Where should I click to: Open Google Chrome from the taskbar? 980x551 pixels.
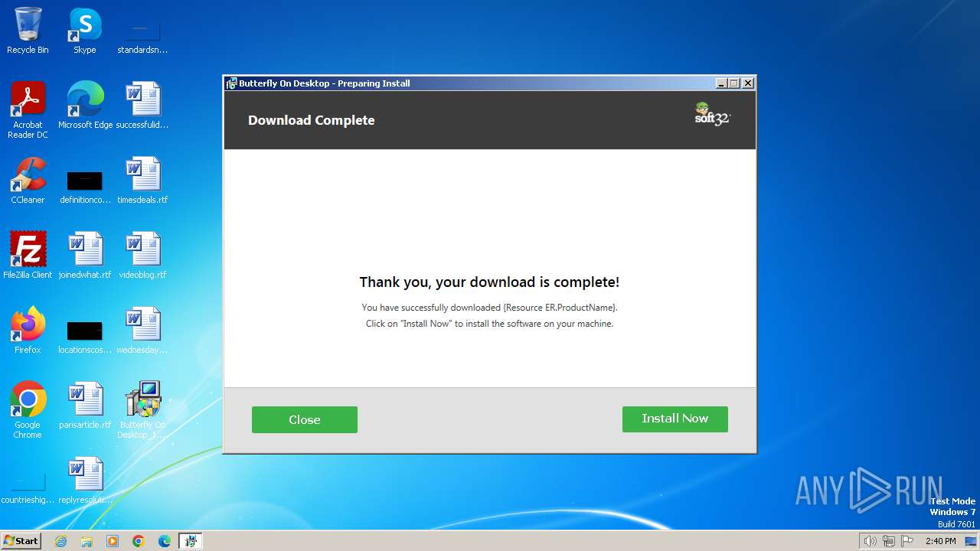[139, 541]
